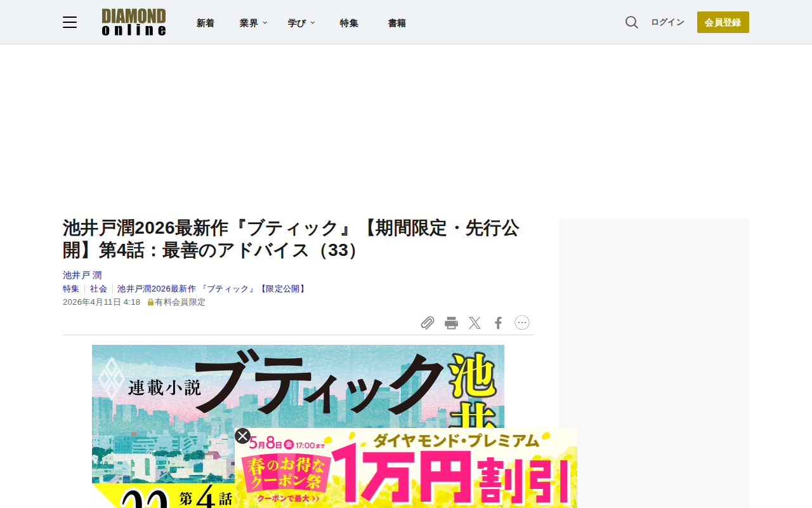Viewport: 812px width, 508px height.
Task: Open the 書籍 menu item
Action: click(397, 23)
